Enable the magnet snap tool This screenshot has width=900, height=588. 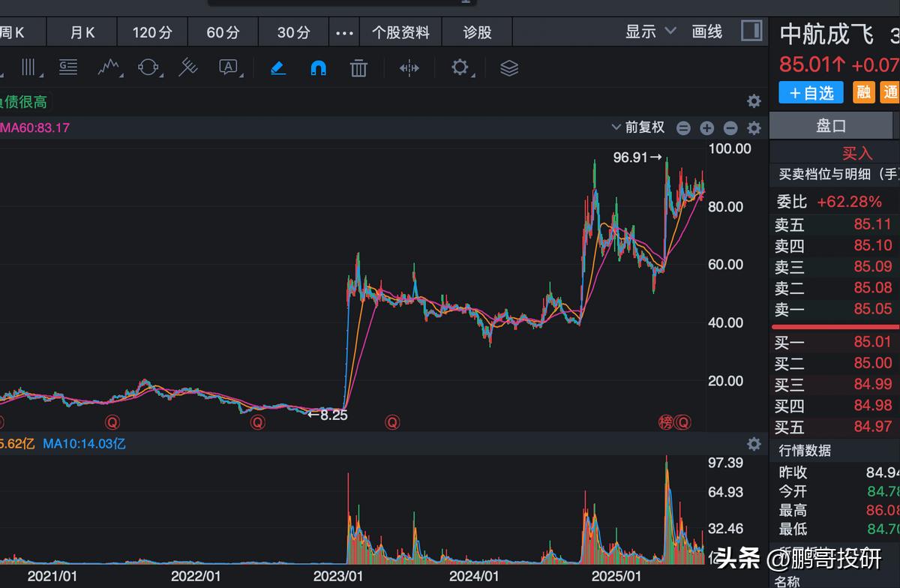(317, 67)
